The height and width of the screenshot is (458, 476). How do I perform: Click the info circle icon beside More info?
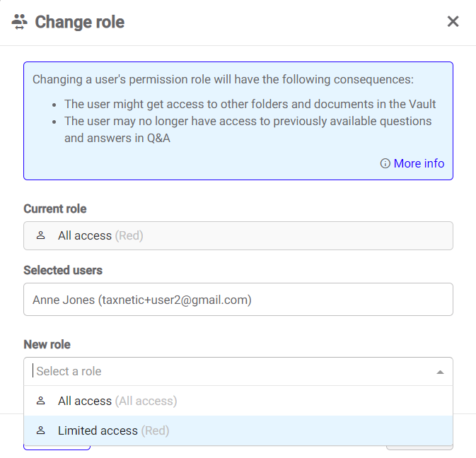pos(385,163)
